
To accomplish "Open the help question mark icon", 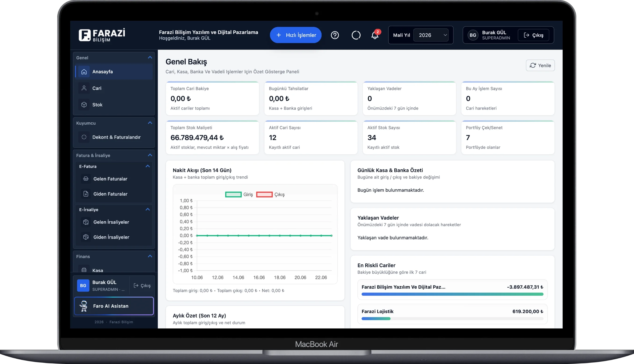I will (x=335, y=35).
